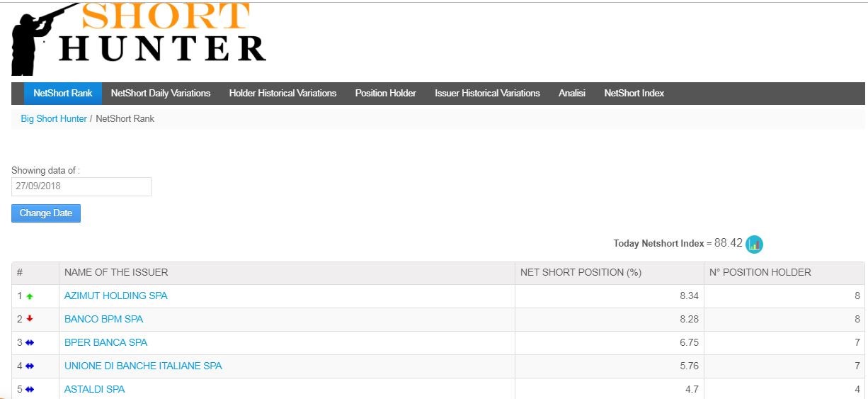868x399 pixels.
Task: Go to Holder Historical Variations
Action: point(282,94)
